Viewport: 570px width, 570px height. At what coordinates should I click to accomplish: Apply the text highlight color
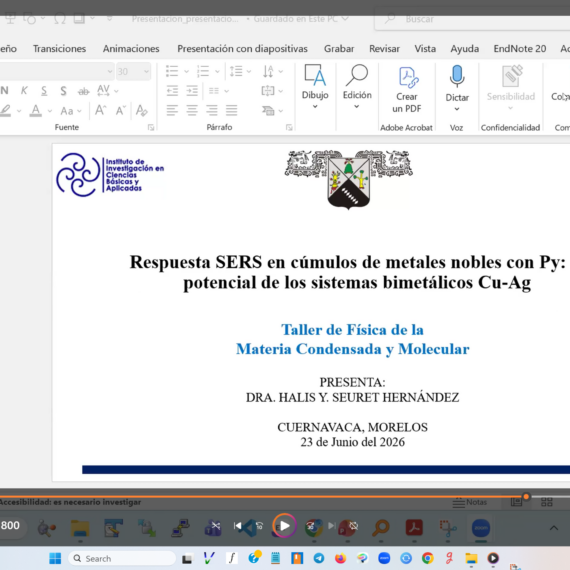coord(6,111)
